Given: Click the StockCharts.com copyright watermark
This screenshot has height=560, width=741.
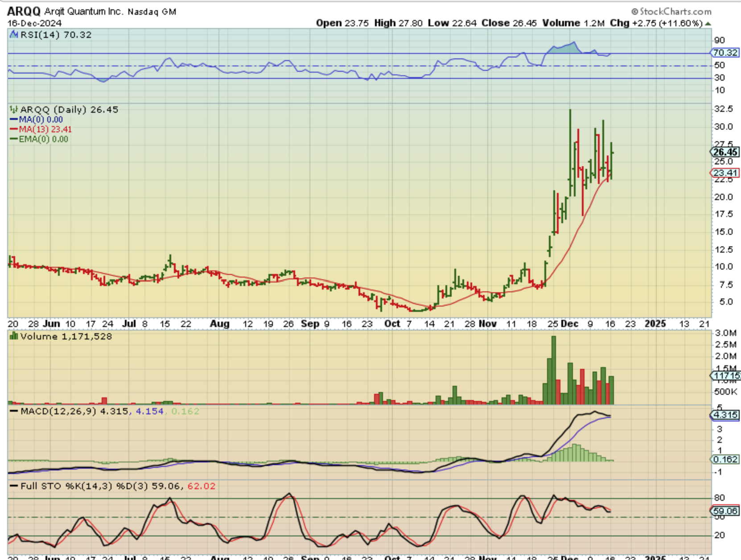Looking at the screenshot, I should [x=671, y=11].
